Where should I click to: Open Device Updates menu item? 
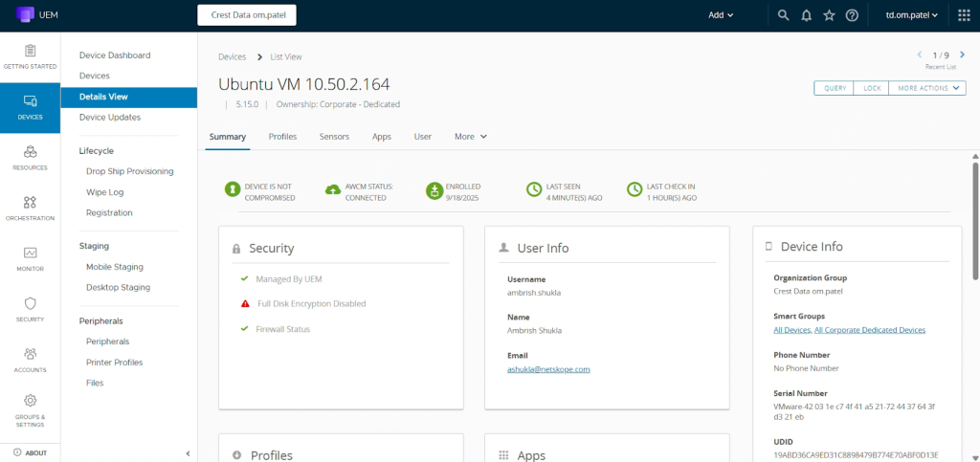110,117
